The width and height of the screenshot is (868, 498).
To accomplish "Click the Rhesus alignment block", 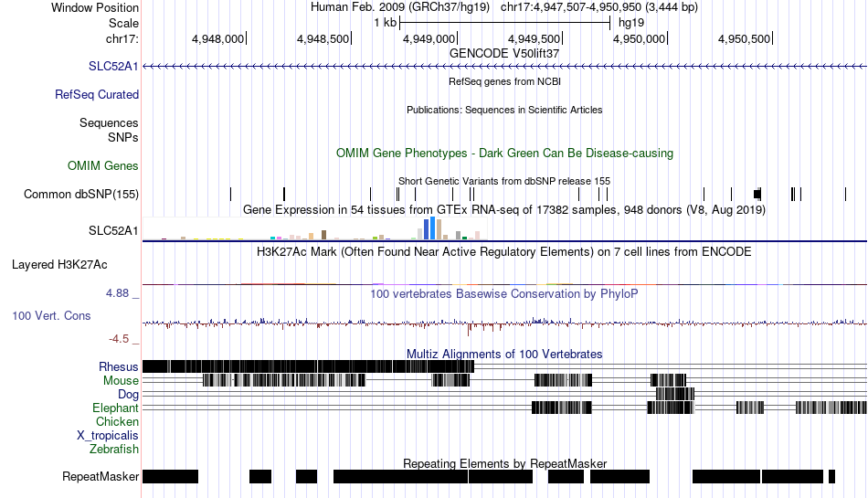I will [308, 366].
